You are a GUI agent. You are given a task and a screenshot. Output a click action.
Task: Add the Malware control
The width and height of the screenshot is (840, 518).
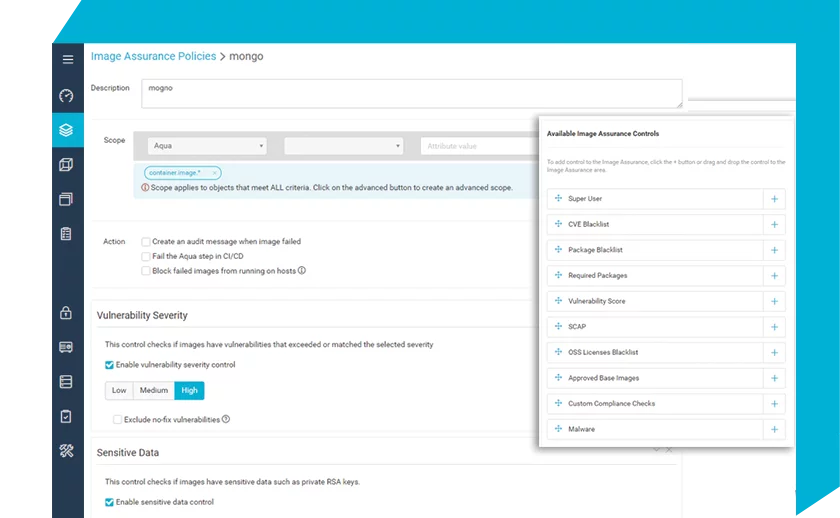tap(774, 430)
